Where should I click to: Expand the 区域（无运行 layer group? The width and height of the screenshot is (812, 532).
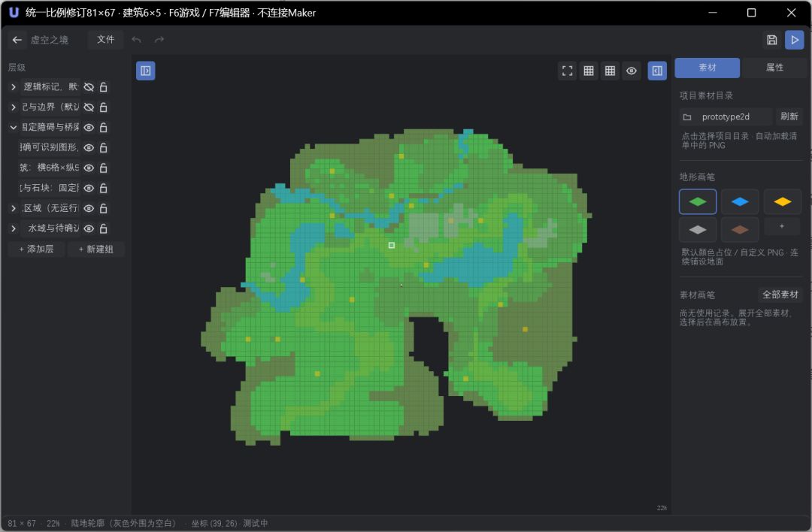(14, 208)
